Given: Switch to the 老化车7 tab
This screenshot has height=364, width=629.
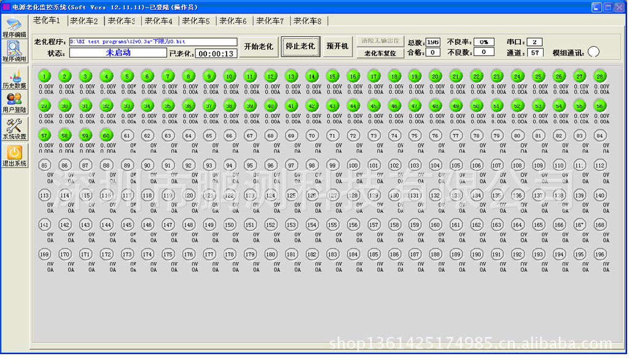Looking at the screenshot, I should [270, 21].
